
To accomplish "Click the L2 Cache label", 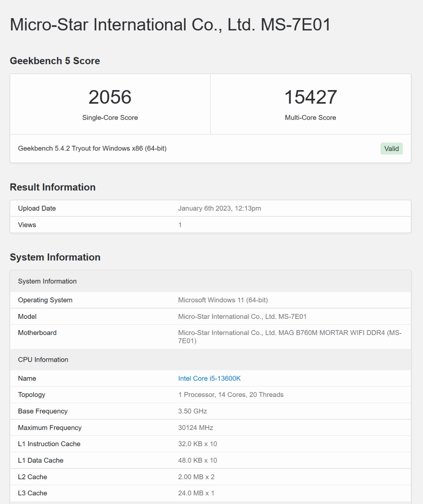I will point(33,477).
